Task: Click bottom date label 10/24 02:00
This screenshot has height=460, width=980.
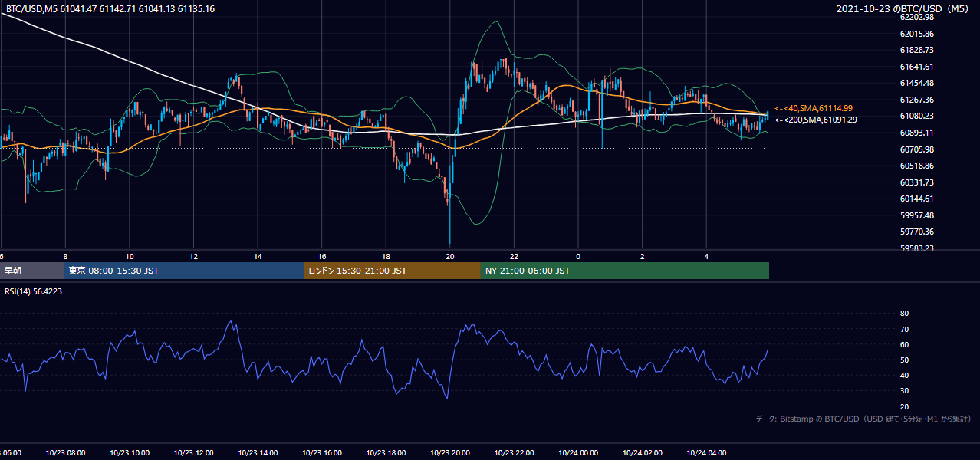Action: pos(643,453)
